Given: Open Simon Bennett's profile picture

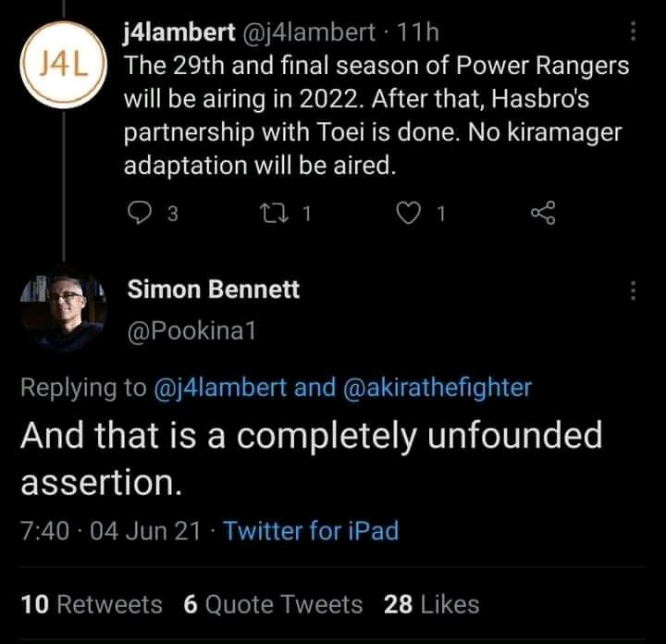Looking at the screenshot, I should 62,310.
